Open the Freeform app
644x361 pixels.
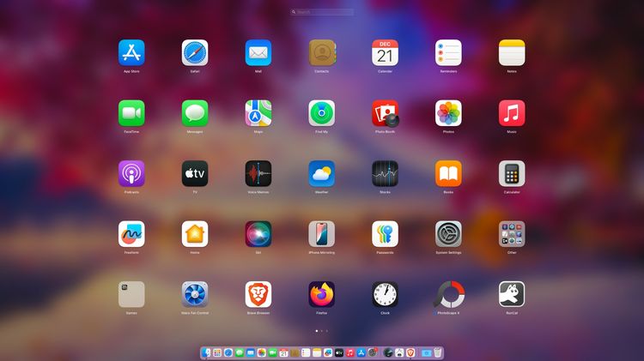[x=131, y=234]
